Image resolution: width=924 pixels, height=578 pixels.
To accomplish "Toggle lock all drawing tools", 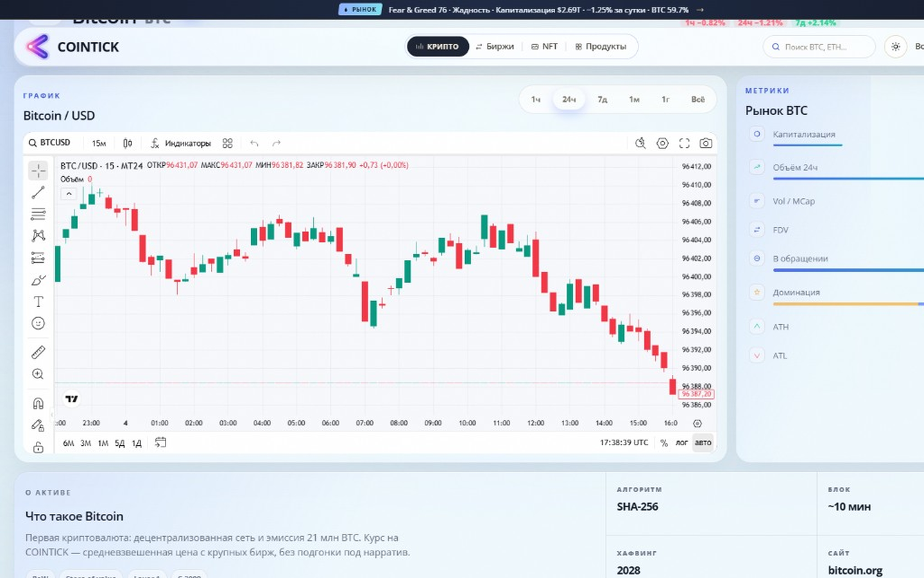I will click(x=38, y=448).
